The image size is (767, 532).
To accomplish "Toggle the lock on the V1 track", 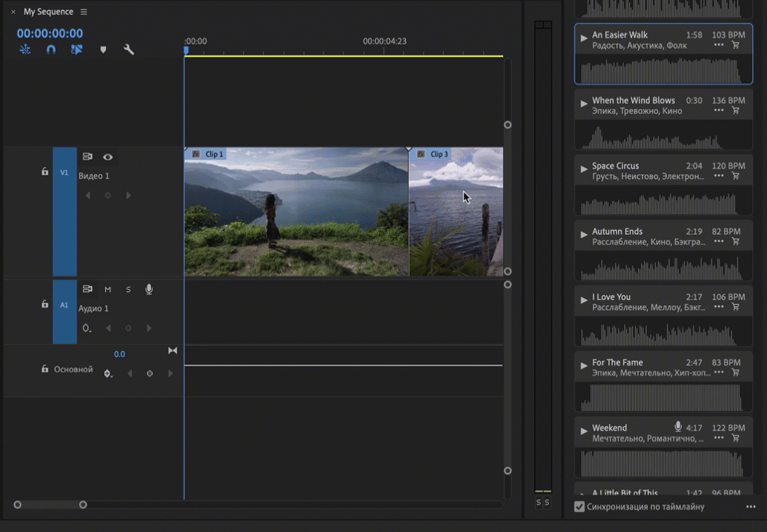I will (x=44, y=172).
